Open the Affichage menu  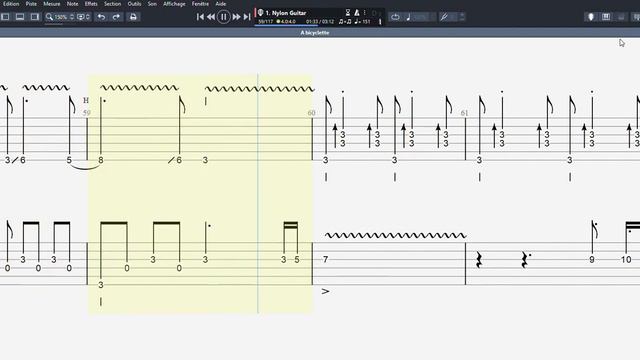[x=174, y=4]
